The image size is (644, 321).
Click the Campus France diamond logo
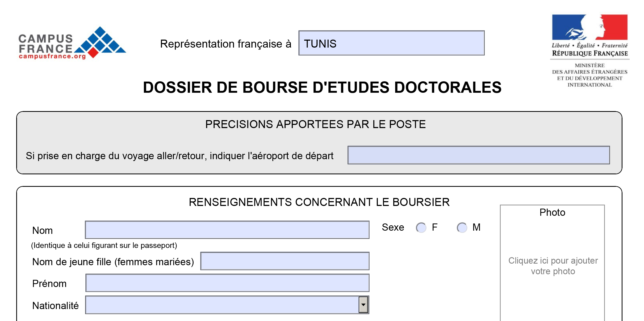click(x=100, y=42)
